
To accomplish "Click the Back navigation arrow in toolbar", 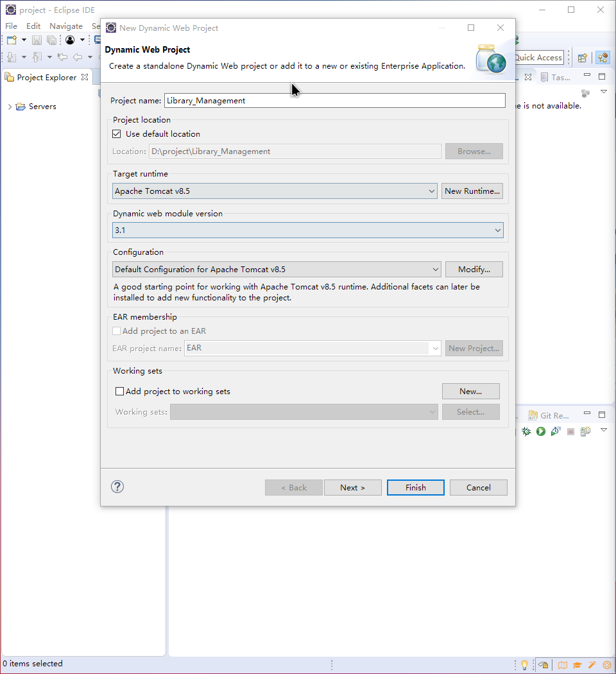I will 78,56.
